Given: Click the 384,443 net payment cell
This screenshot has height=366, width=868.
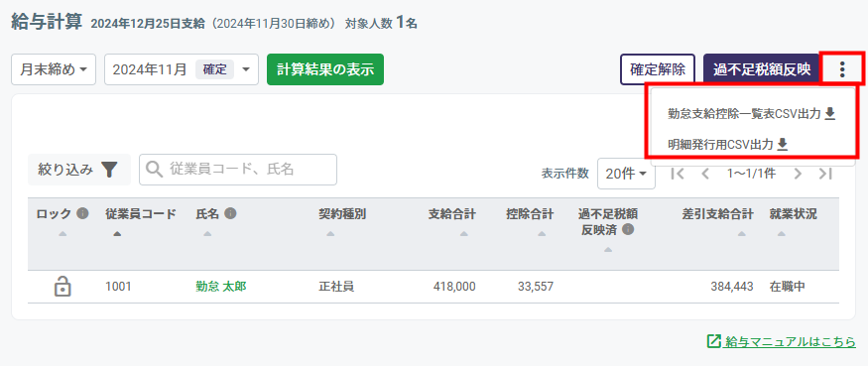Looking at the screenshot, I should pyautogui.click(x=732, y=287).
